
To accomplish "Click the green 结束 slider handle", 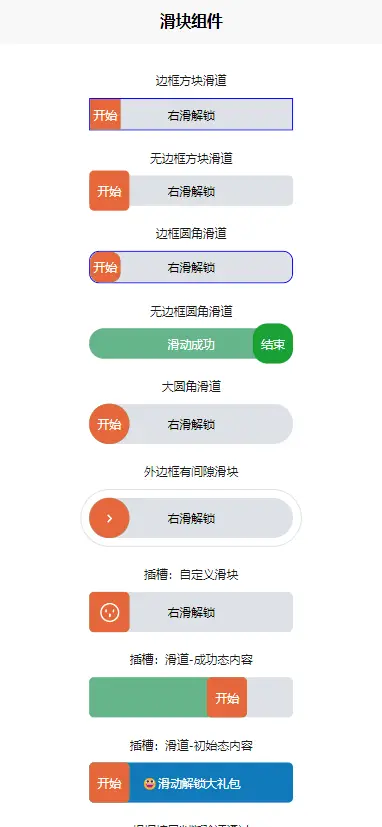I will tap(273, 343).
